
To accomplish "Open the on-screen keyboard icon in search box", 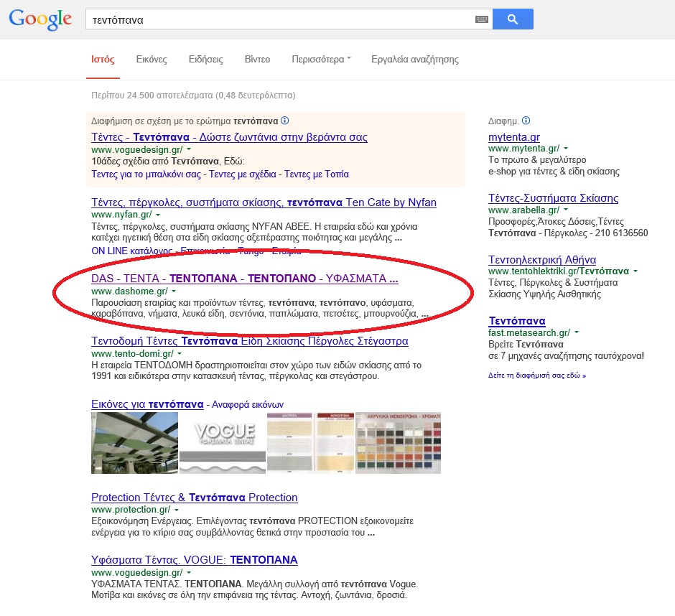I will coord(481,19).
